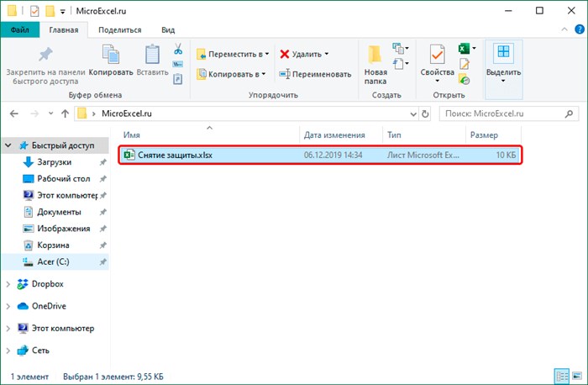Create a folder with Новая папка
The width and height of the screenshot is (588, 385).
tap(375, 65)
